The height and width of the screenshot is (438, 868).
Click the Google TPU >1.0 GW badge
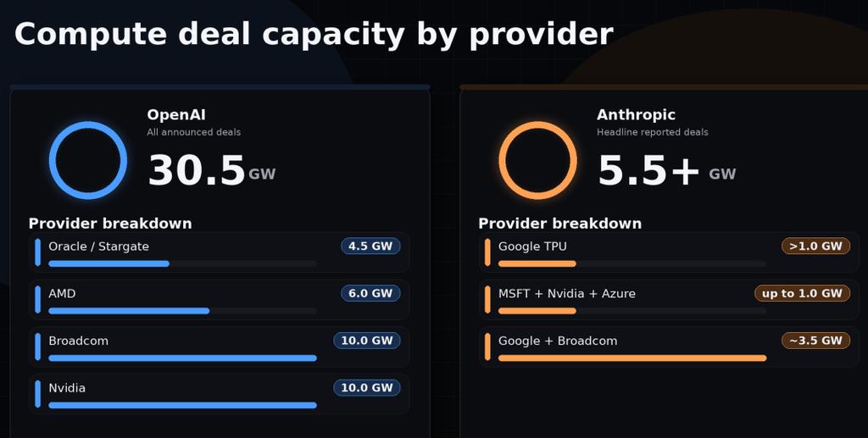815,247
